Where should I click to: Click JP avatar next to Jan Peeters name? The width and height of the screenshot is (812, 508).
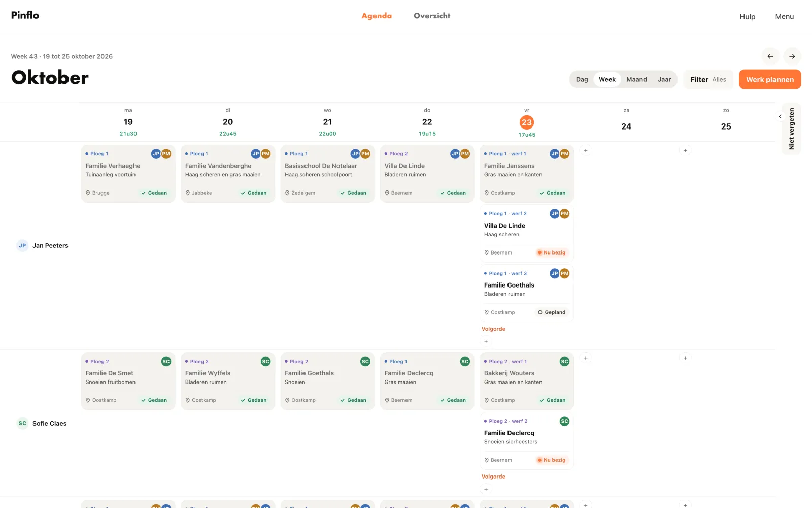[22, 245]
